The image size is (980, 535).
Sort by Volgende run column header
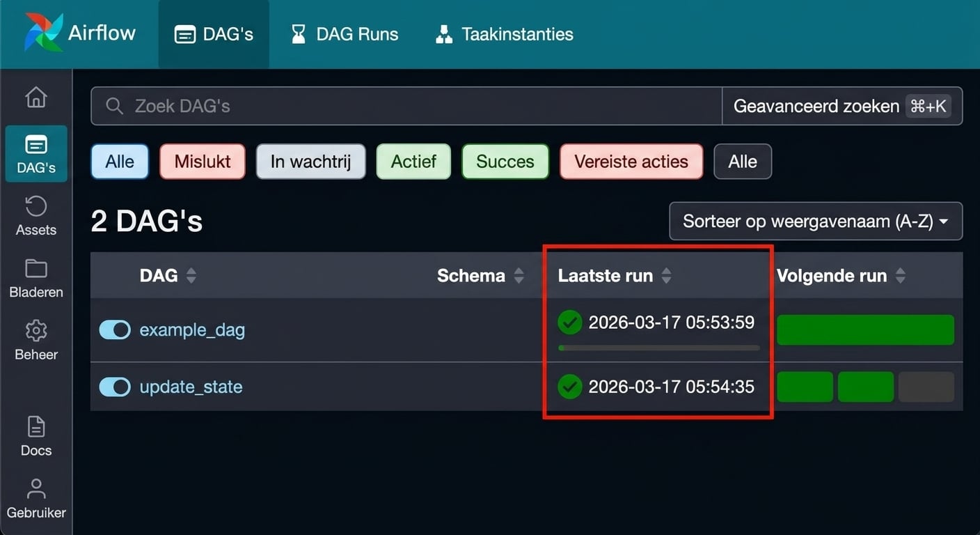point(841,276)
